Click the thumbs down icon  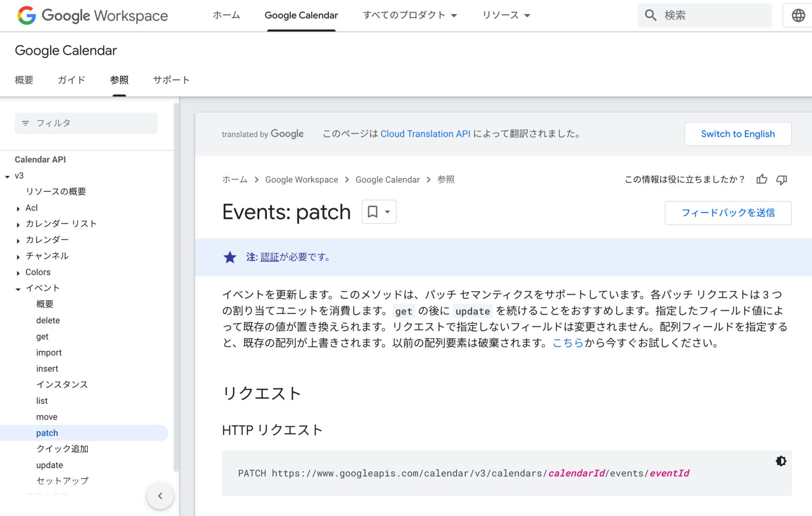(x=781, y=180)
